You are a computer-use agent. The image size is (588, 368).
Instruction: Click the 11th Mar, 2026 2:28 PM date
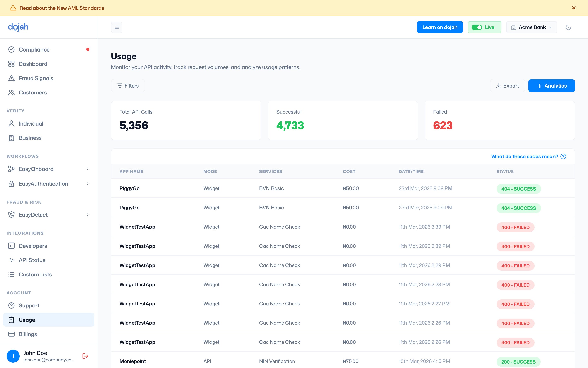click(424, 285)
